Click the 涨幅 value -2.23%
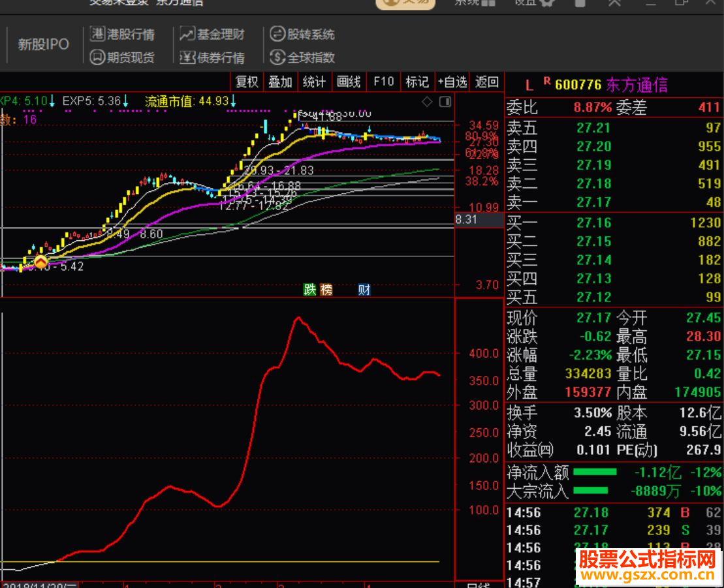The width and height of the screenshot is (724, 588). tap(591, 355)
